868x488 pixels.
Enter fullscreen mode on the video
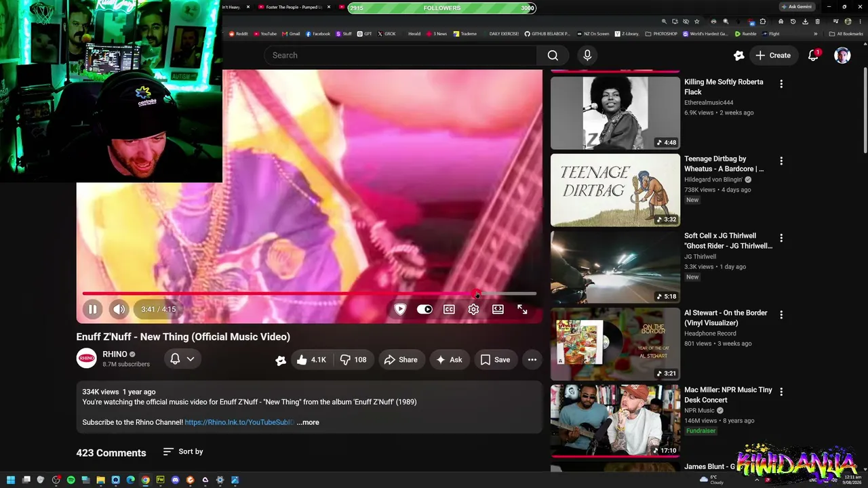(522, 310)
